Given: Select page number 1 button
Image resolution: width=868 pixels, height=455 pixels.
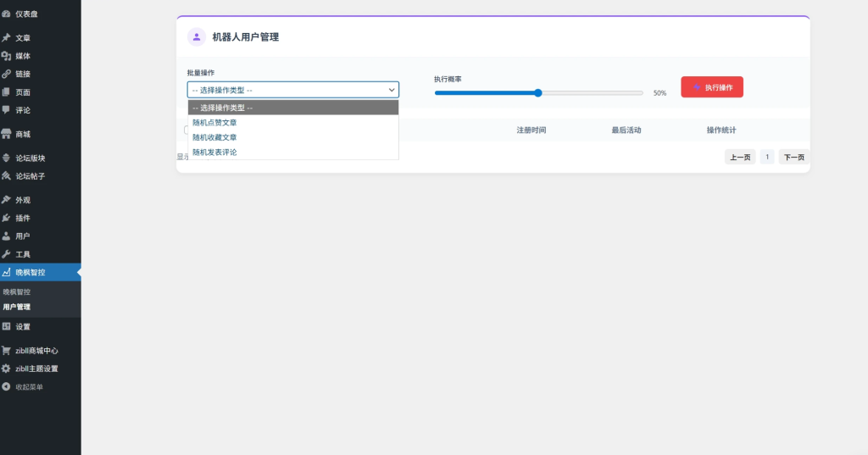Looking at the screenshot, I should pos(767,158).
